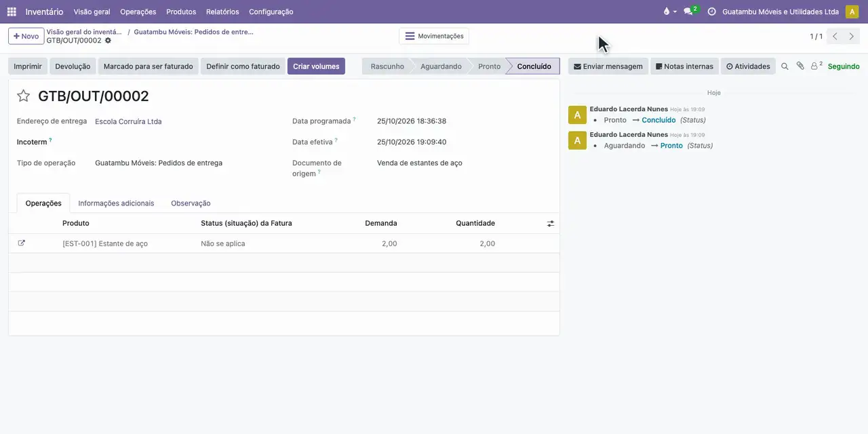Select Rascunho status stage

(387, 66)
